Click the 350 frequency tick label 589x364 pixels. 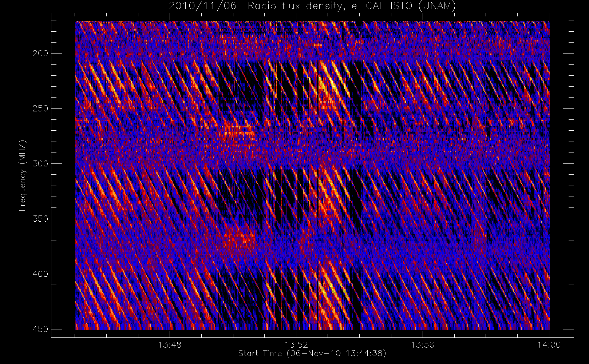[x=40, y=219]
